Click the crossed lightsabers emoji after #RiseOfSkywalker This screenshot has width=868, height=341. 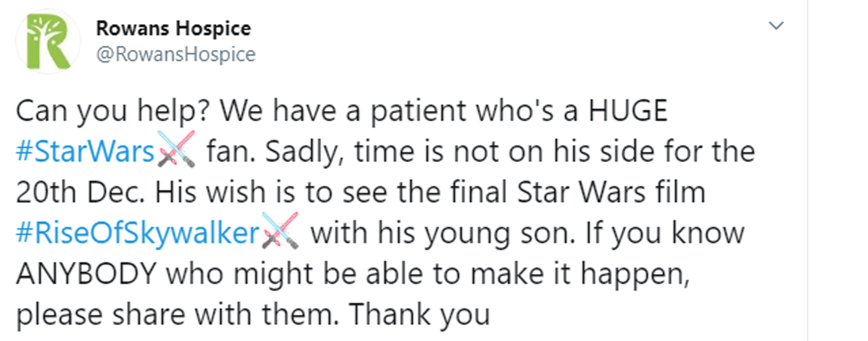coord(280,230)
